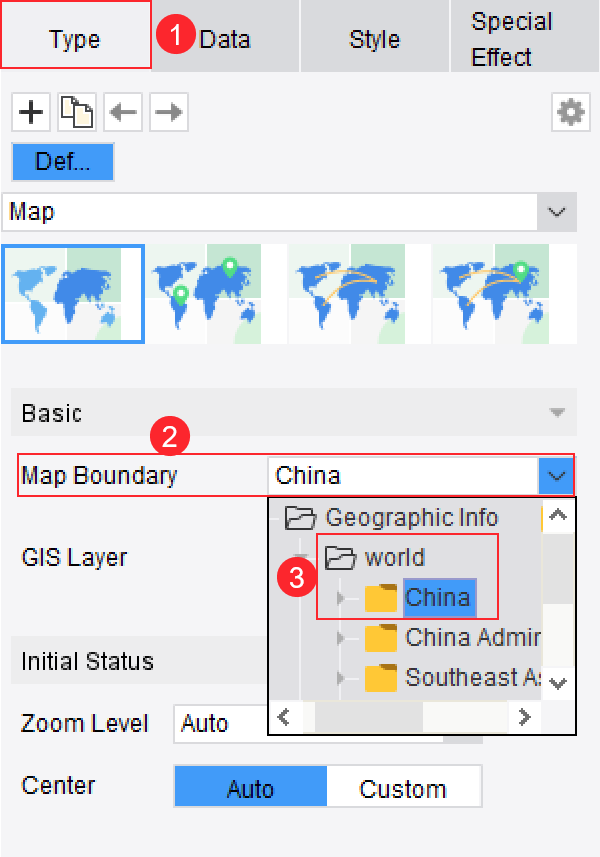Screen dimensions: 600x857
Task: Switch to the Data tab
Action: coord(225,36)
